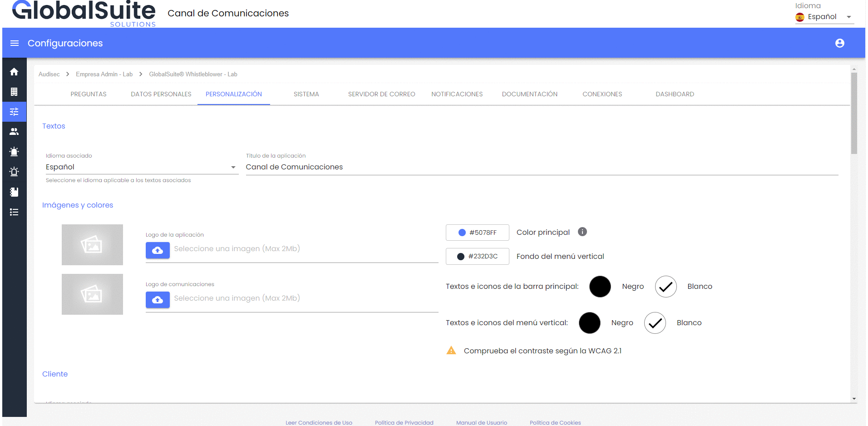
Task: Select Blanco for barra principal text
Action: [x=666, y=287]
